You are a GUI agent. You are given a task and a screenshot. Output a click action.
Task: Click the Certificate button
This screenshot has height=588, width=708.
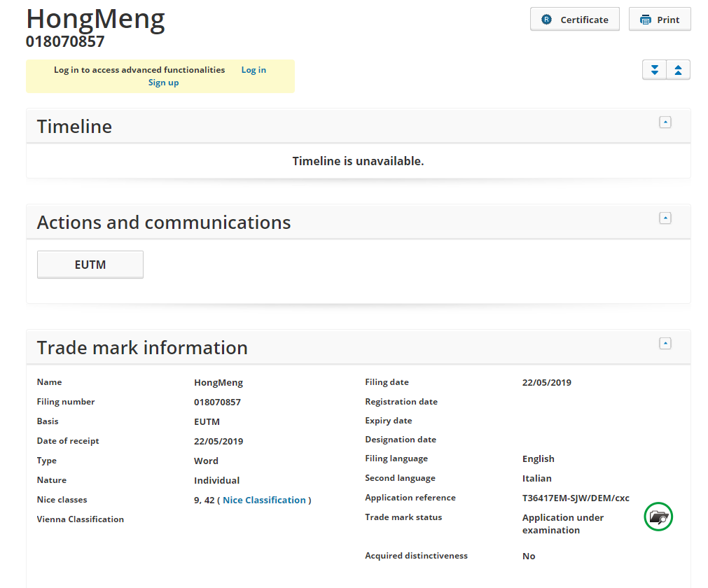[x=574, y=20]
